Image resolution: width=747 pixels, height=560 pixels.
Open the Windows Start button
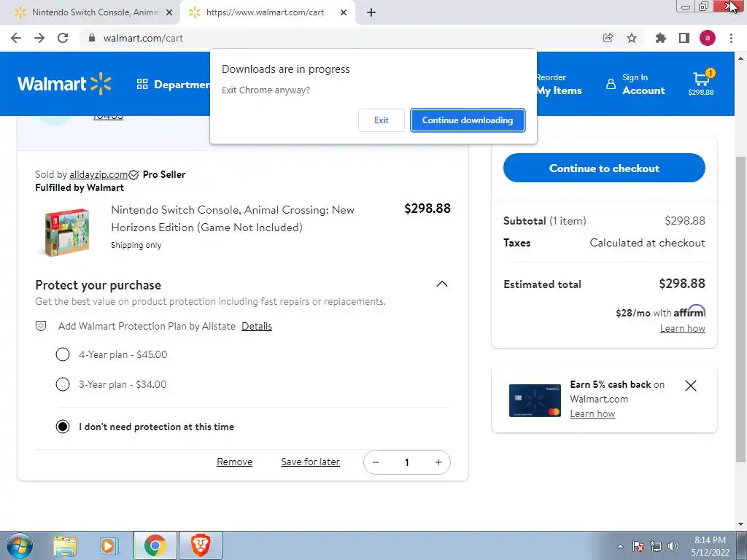19,545
